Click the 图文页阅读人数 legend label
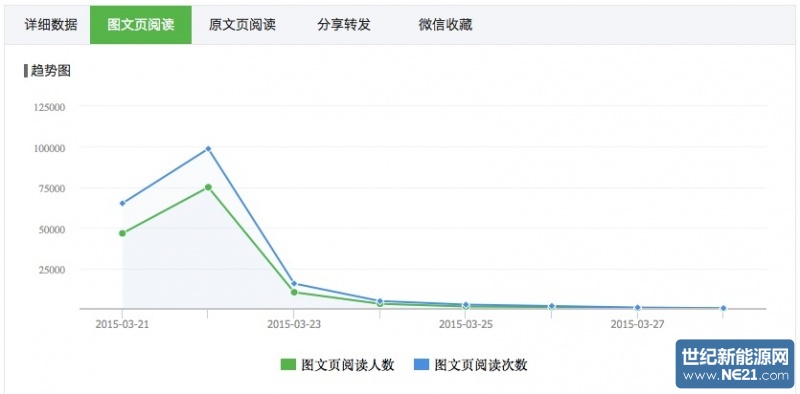 pos(348,365)
